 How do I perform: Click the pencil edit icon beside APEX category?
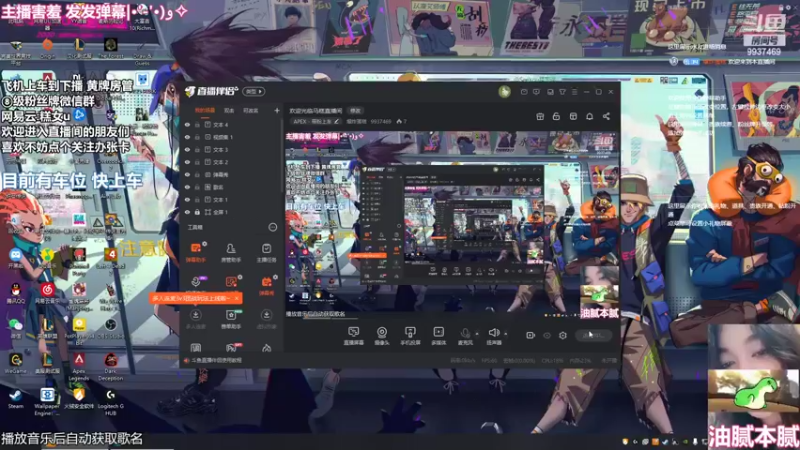pos(336,121)
